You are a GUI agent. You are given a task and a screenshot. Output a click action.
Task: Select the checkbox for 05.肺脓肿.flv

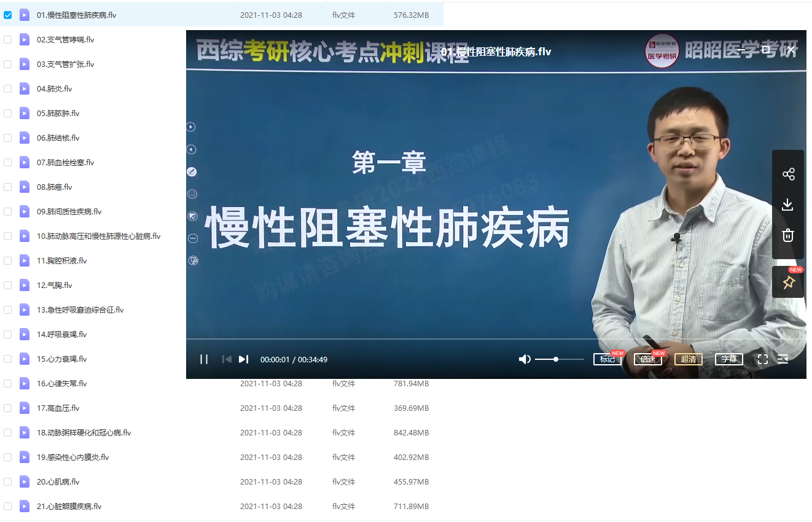[7, 113]
